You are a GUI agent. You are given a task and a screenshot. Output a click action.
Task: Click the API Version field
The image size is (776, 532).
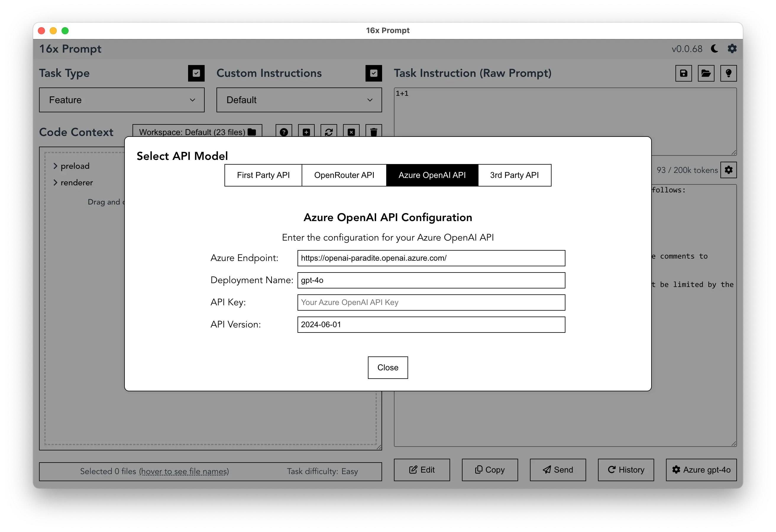(x=431, y=325)
